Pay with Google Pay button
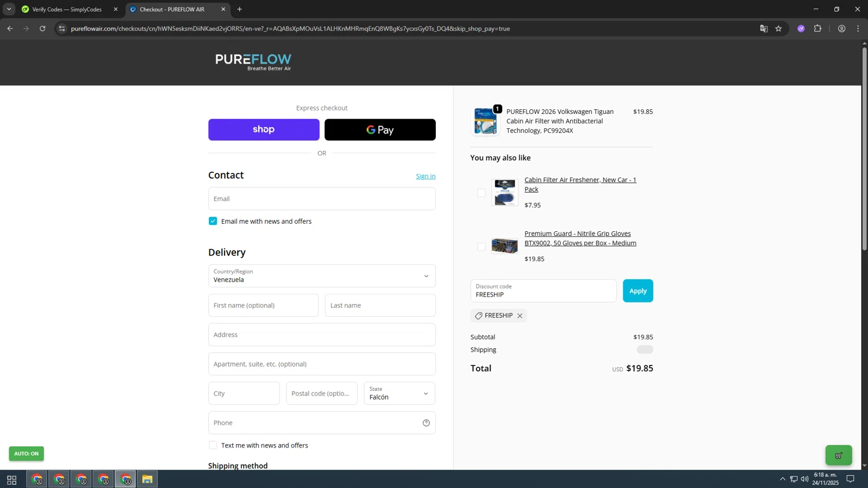The width and height of the screenshot is (868, 488). 380,130
